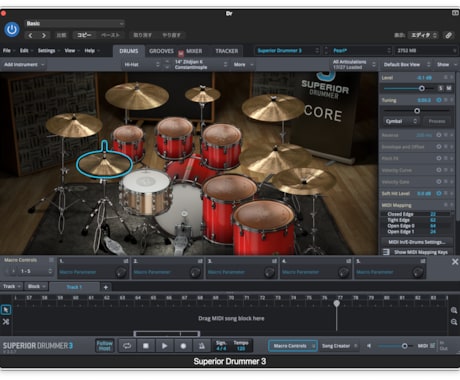
Task: Open the Add Instrument dropdown
Action: [x=24, y=65]
